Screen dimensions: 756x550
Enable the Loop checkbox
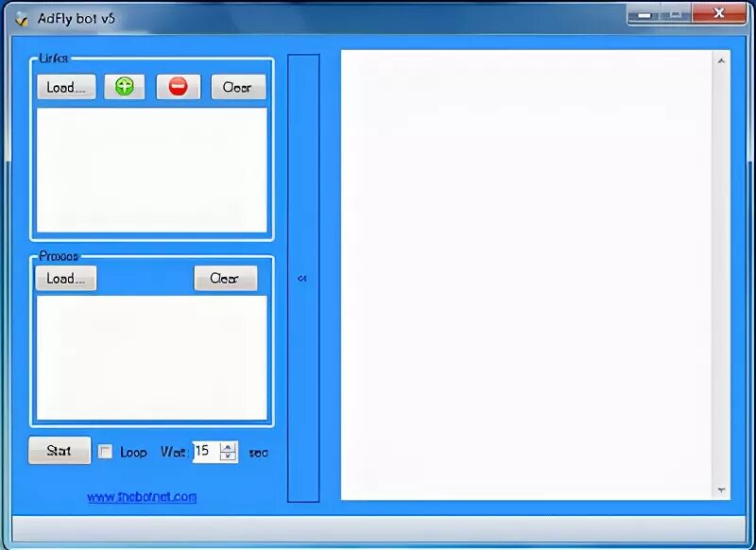(x=105, y=452)
